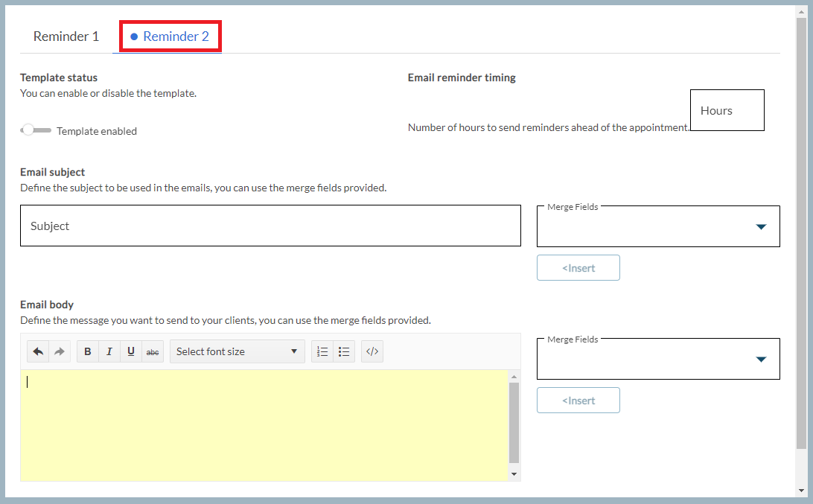Expand the Email subject Merge Fields dropdown

pyautogui.click(x=657, y=226)
